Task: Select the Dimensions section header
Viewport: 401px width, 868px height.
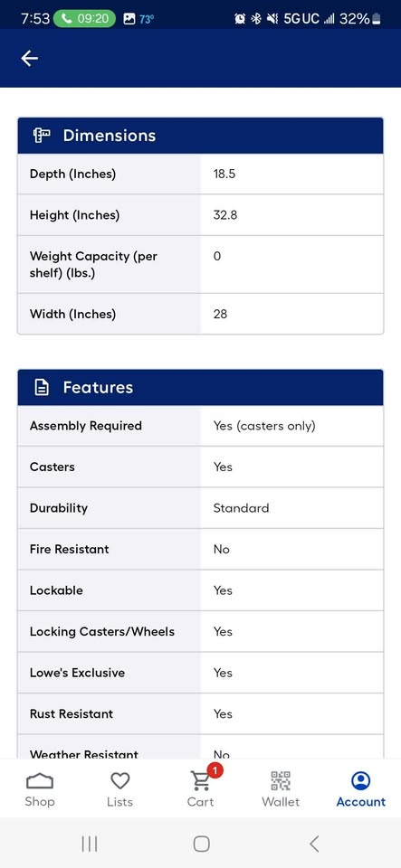Action: (201, 135)
